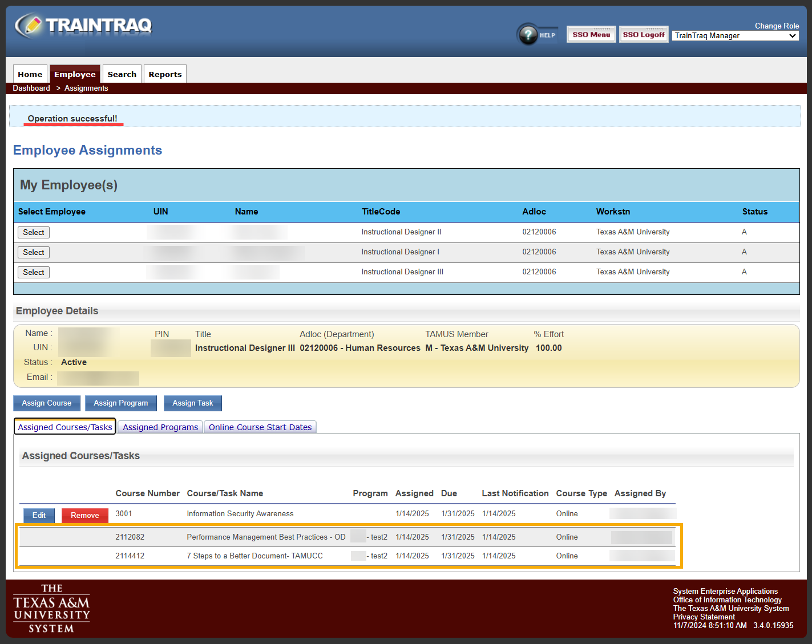The width and height of the screenshot is (812, 644).
Task: Edit the Information Security Awareness assignment
Action: click(x=39, y=516)
